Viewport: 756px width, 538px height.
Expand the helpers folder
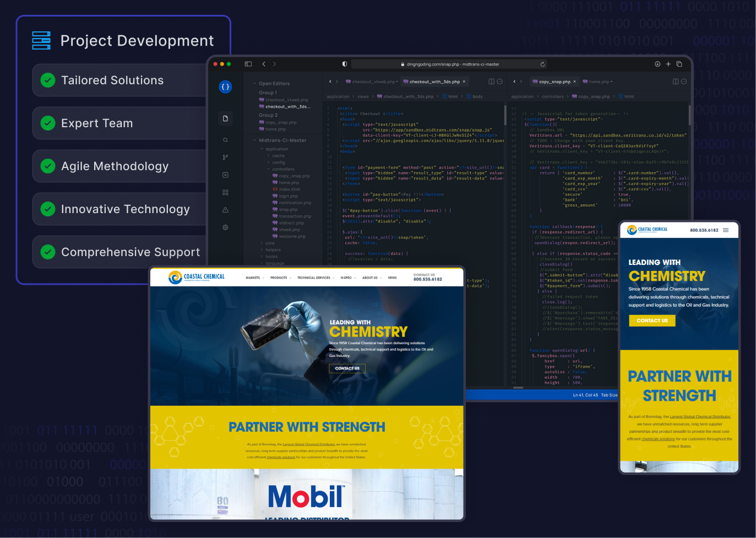point(262,249)
